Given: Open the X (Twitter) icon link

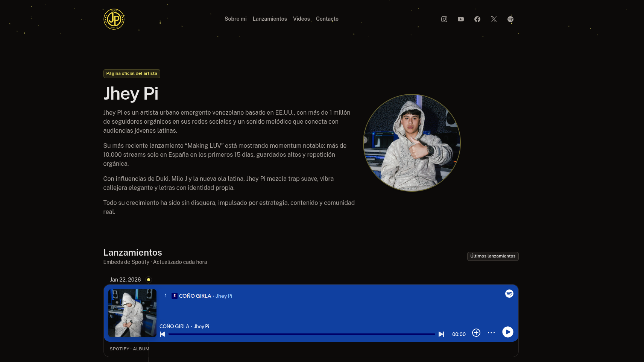Looking at the screenshot, I should click(494, 19).
